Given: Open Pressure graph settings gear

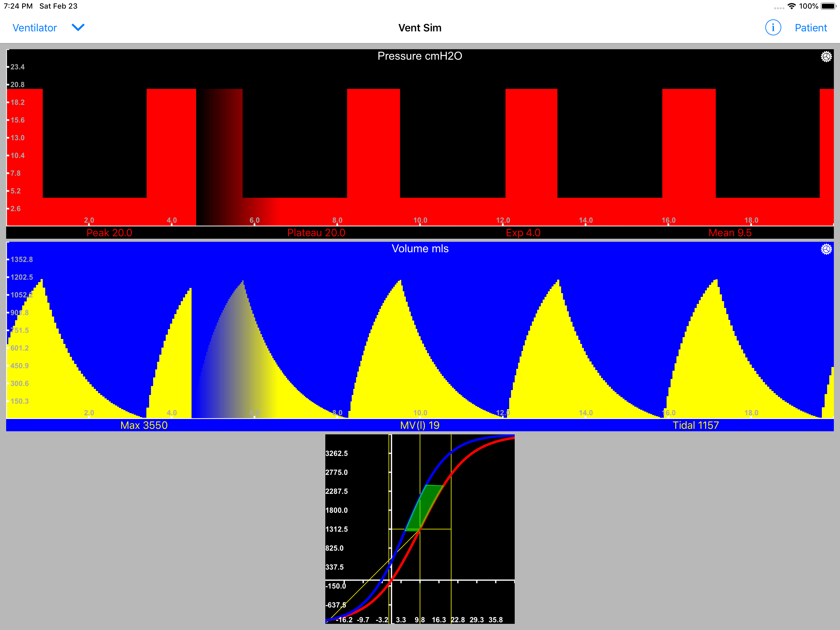Looking at the screenshot, I should (826, 57).
